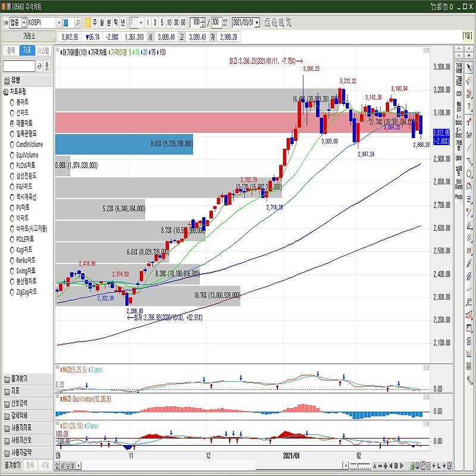Click the L icon in bottom right controls

click(439, 465)
